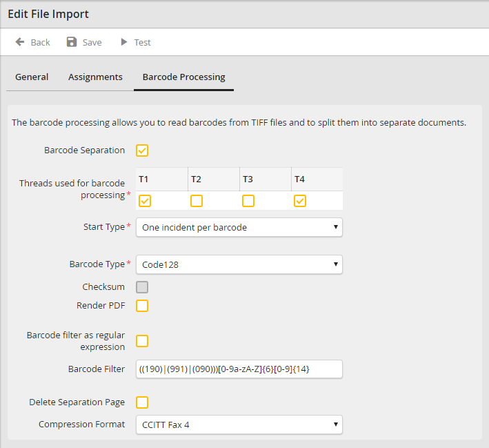489x448 pixels.
Task: Enable Delete Separation Page checkbox
Action: click(142, 402)
